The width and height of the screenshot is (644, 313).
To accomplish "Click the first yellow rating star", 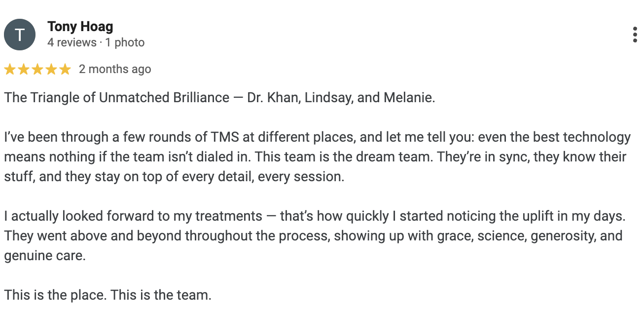I will tap(10, 70).
